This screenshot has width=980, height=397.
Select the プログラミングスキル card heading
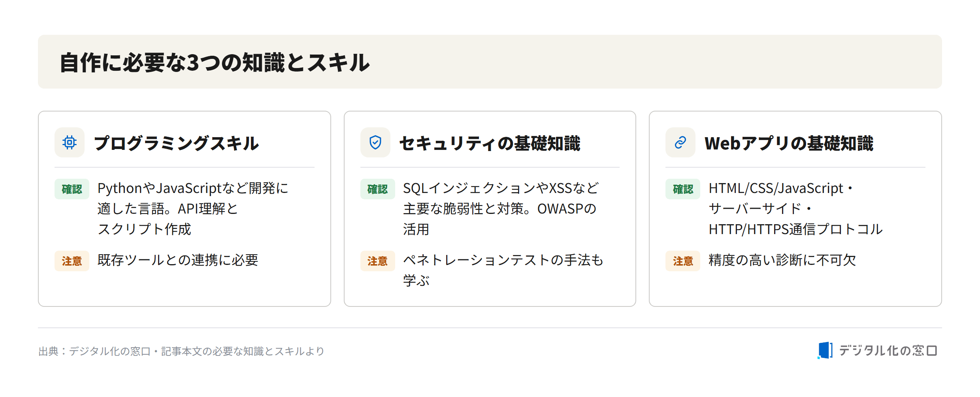[176, 143]
